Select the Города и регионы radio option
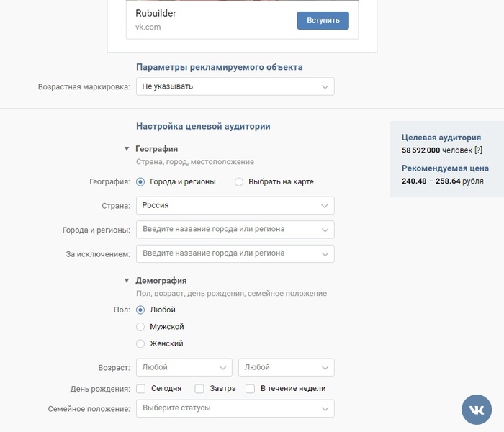This screenshot has height=432, width=504. pos(140,182)
